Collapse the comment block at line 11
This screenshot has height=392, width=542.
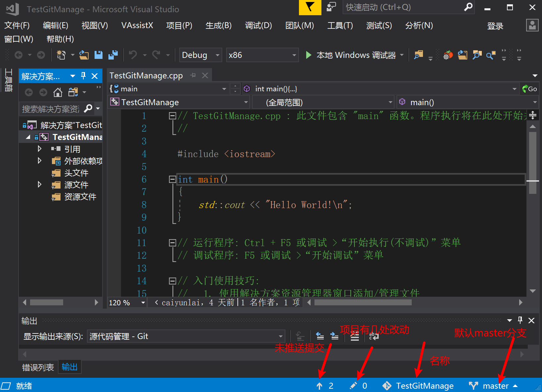pos(172,243)
